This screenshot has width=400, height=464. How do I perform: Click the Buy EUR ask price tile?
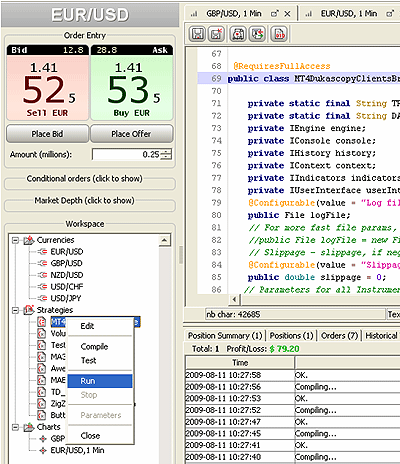(132, 83)
